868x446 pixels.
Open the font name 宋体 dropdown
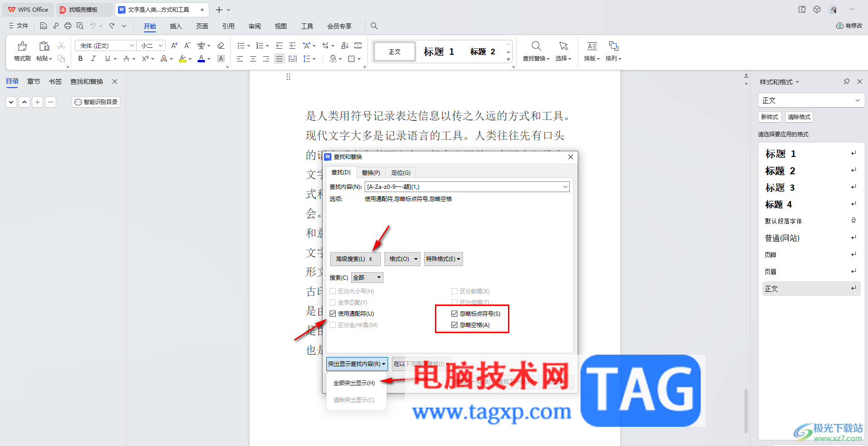click(x=132, y=45)
